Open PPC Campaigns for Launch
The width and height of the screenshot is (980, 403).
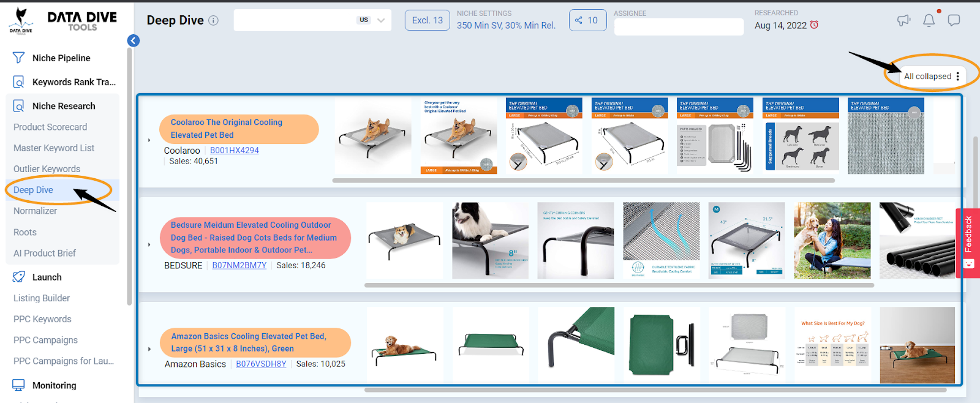click(x=64, y=361)
